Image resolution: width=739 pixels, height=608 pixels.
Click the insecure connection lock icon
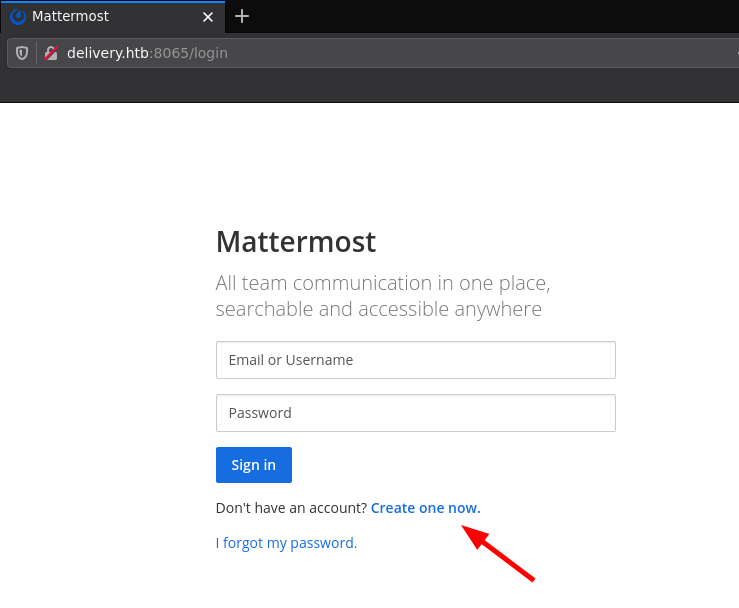click(x=50, y=53)
